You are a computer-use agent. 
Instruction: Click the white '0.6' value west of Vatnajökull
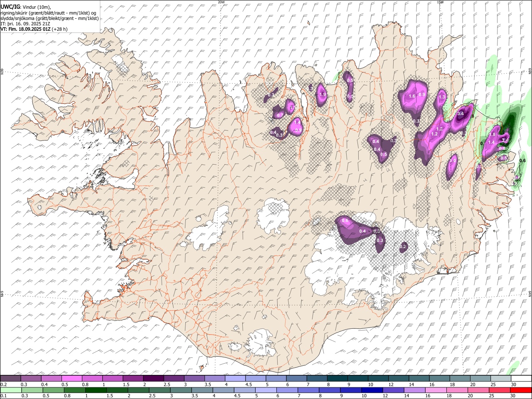coord(345,221)
